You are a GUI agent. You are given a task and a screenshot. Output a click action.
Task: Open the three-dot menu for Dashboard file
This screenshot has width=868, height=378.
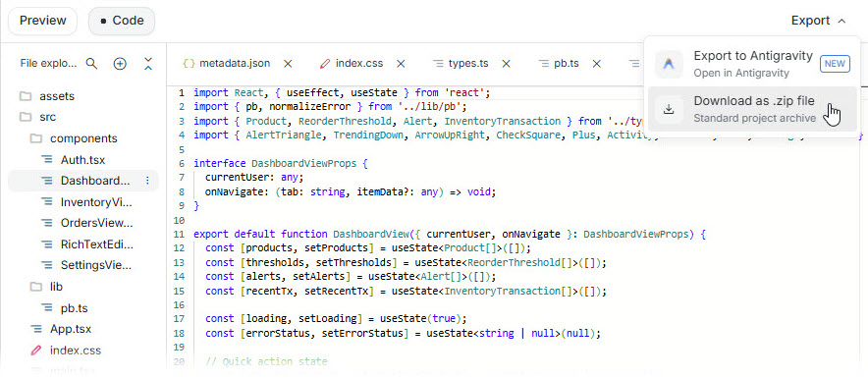tap(147, 181)
